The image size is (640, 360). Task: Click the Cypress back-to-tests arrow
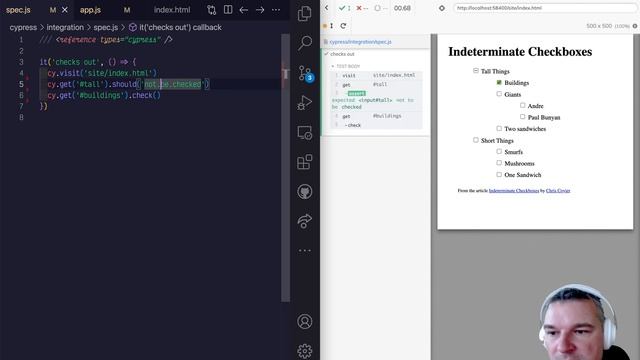point(327,8)
